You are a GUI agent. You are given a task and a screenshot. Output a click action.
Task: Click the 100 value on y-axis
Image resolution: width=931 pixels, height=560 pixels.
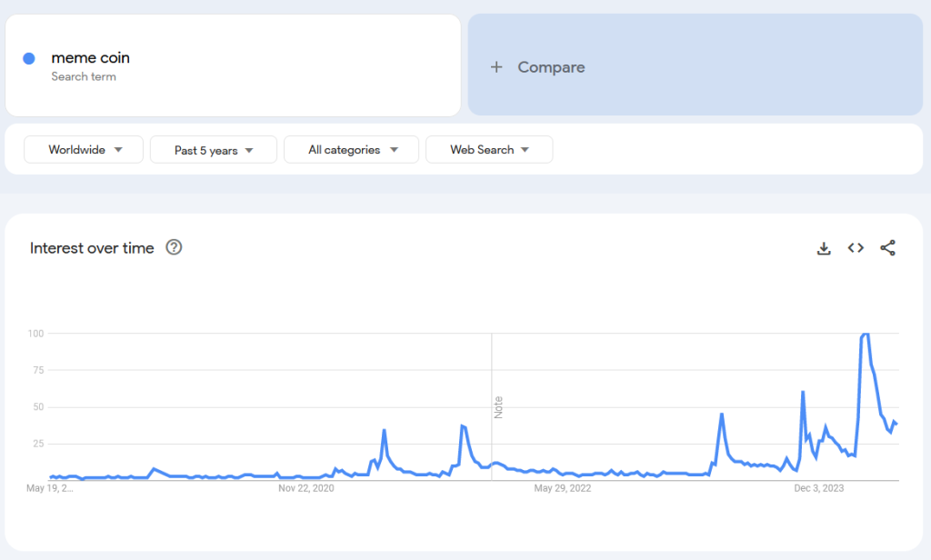pyautogui.click(x=35, y=334)
